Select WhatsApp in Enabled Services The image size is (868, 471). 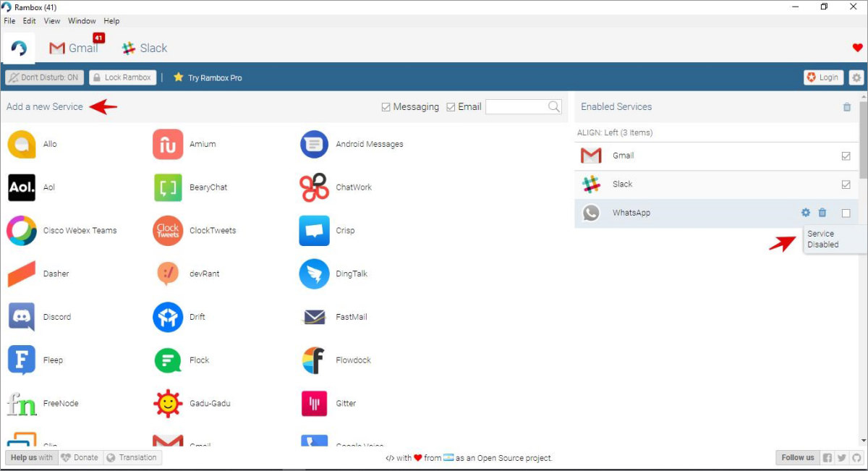coord(716,213)
